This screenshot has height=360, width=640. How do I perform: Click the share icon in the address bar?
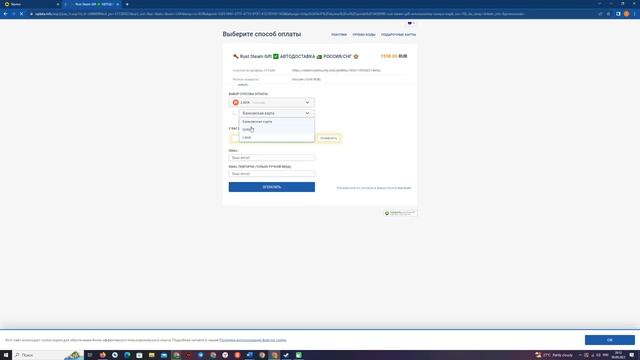pos(600,14)
